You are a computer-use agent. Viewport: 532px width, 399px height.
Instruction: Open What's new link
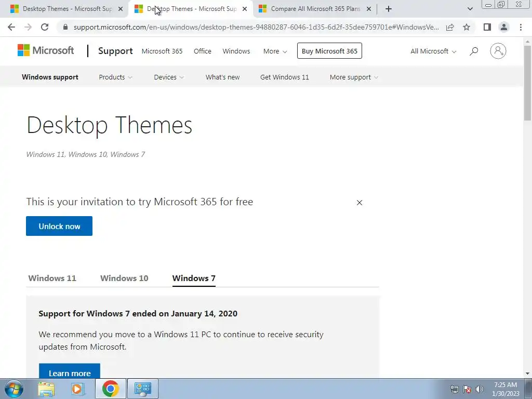(x=222, y=77)
